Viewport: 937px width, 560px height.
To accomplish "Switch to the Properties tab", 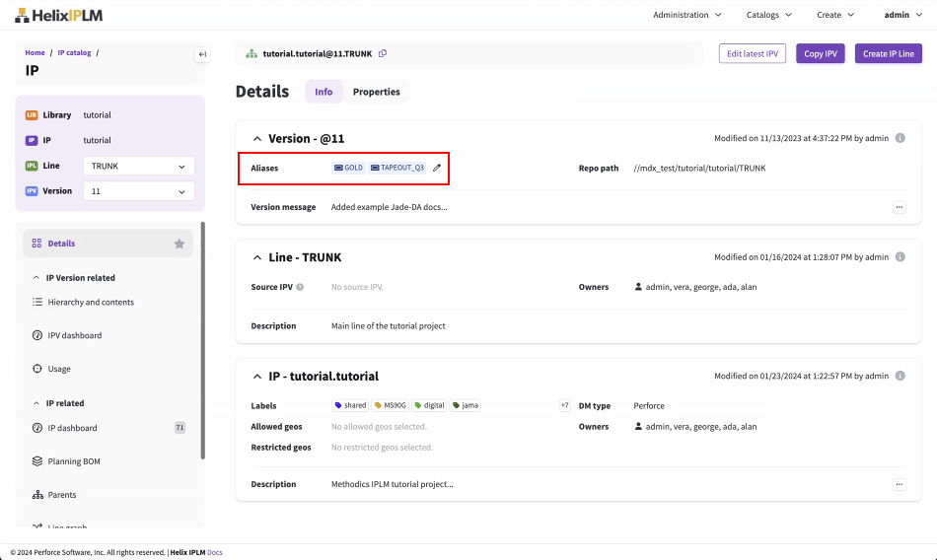I will click(376, 92).
